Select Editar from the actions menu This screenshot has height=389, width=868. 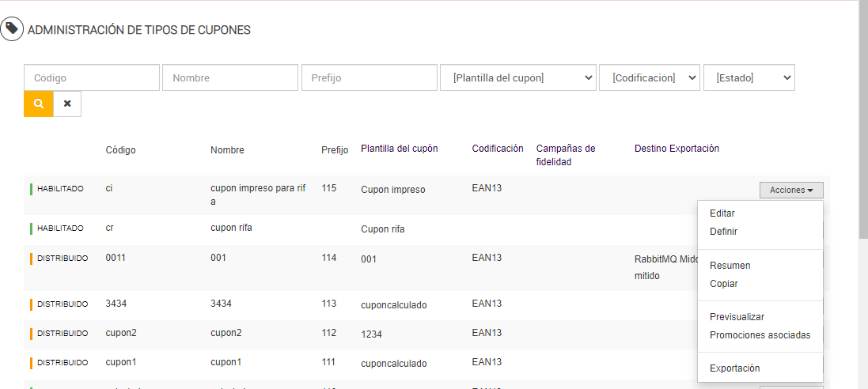tap(722, 213)
